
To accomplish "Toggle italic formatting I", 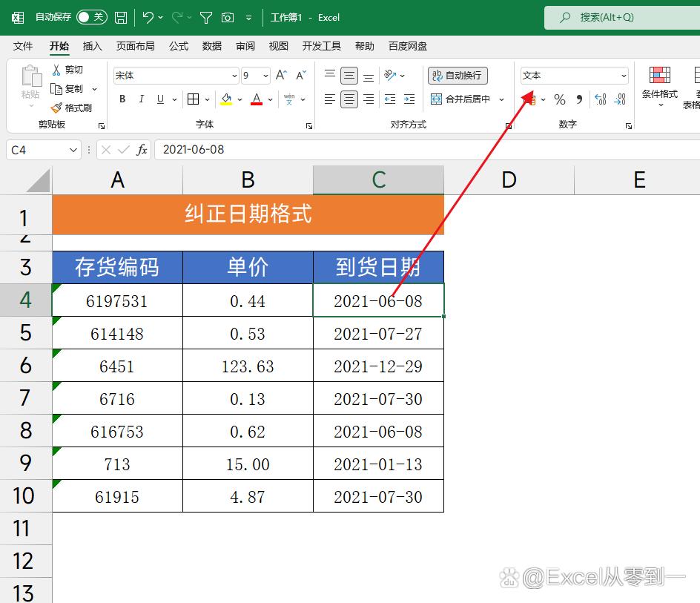I will pyautogui.click(x=141, y=99).
